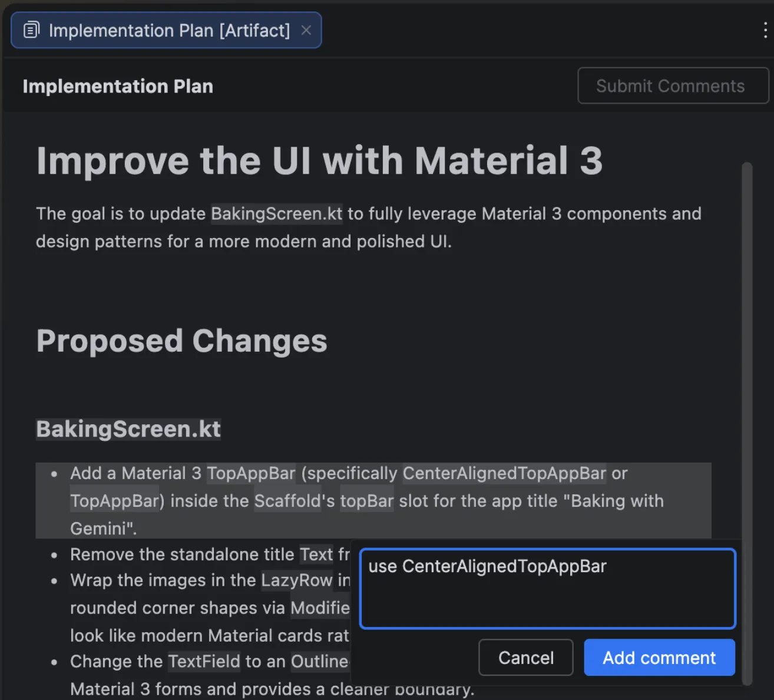
Task: Click the BakingScreen.kt section heading
Action: coord(127,429)
